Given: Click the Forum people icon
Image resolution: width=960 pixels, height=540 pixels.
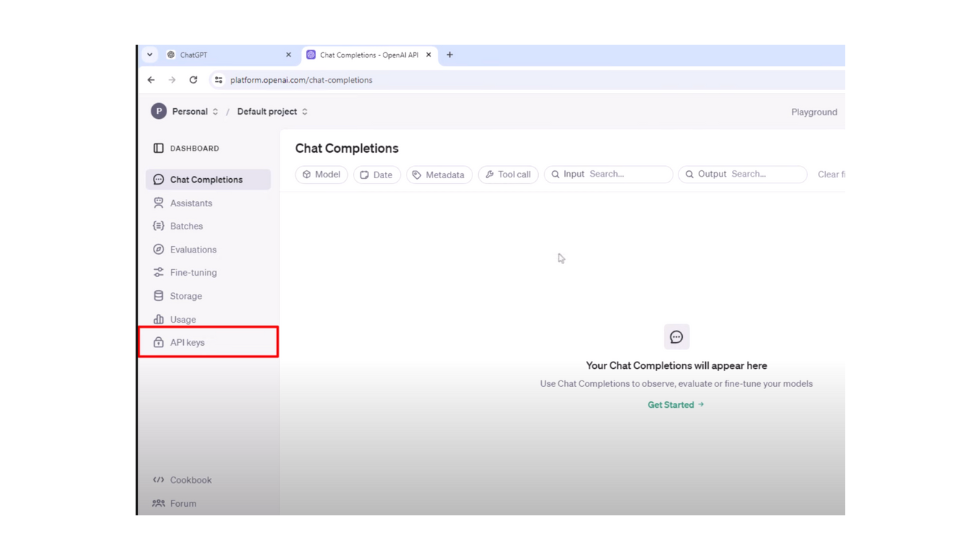Looking at the screenshot, I should click(159, 503).
